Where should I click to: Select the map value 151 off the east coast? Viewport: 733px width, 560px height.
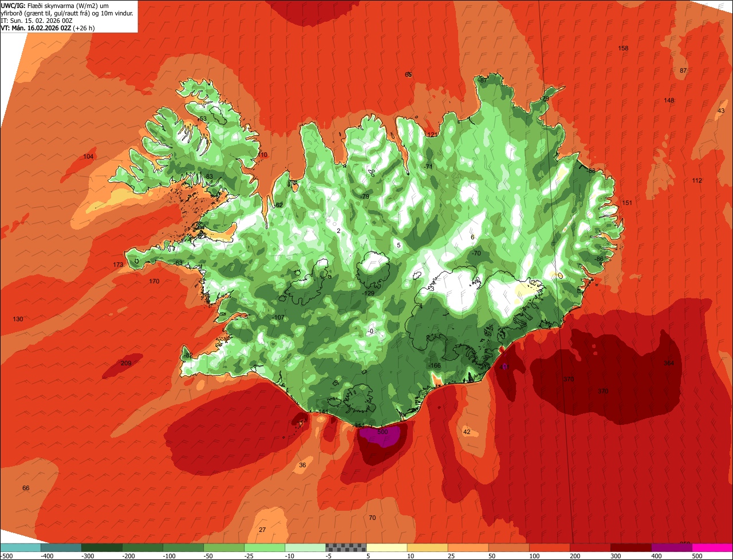[627, 203]
